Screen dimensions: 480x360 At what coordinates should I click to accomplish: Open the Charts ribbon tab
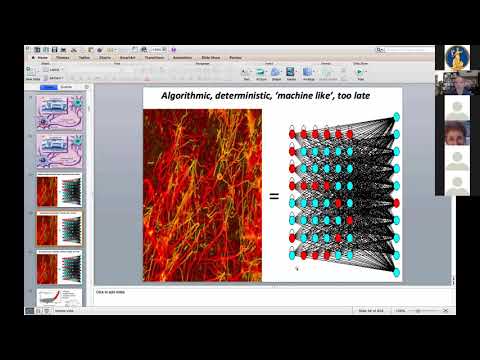pyautogui.click(x=105, y=58)
